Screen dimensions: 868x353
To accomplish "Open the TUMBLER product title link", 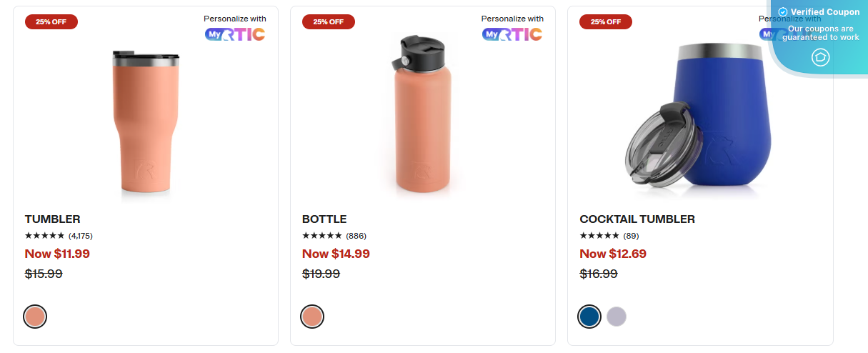I will [53, 219].
